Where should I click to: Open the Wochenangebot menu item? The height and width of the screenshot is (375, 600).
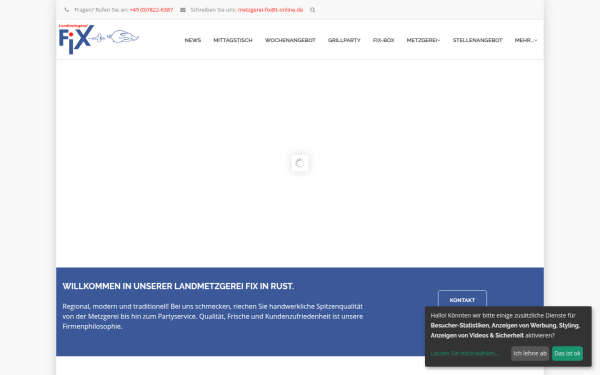(x=290, y=40)
